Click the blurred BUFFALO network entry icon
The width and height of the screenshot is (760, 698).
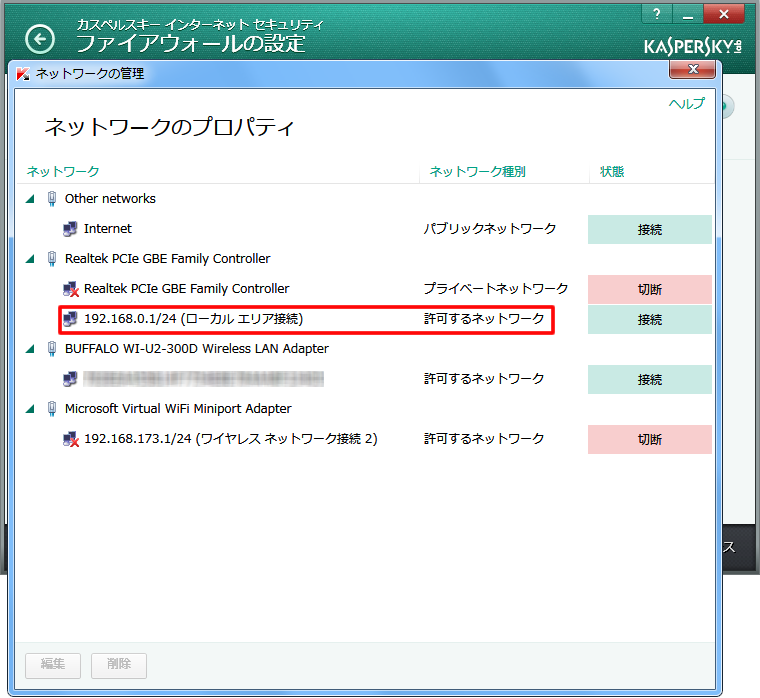click(70, 379)
